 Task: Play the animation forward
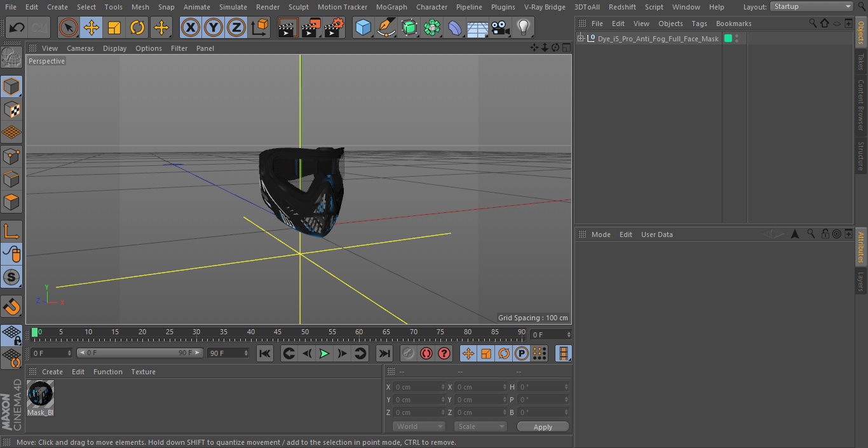324,353
